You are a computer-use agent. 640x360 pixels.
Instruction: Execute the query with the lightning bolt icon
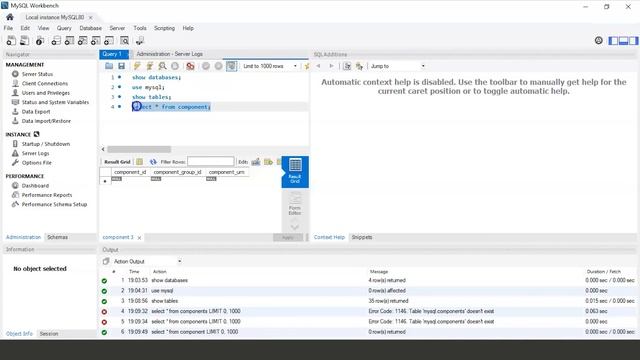[x=137, y=66]
